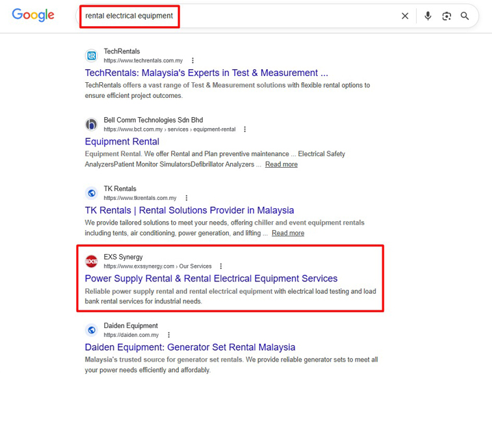Click the techrentals.com.my URL
492x448 pixels.
click(143, 60)
